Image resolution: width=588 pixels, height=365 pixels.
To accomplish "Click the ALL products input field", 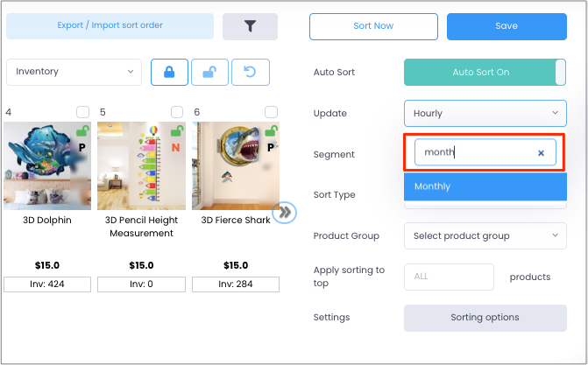I will (x=449, y=277).
